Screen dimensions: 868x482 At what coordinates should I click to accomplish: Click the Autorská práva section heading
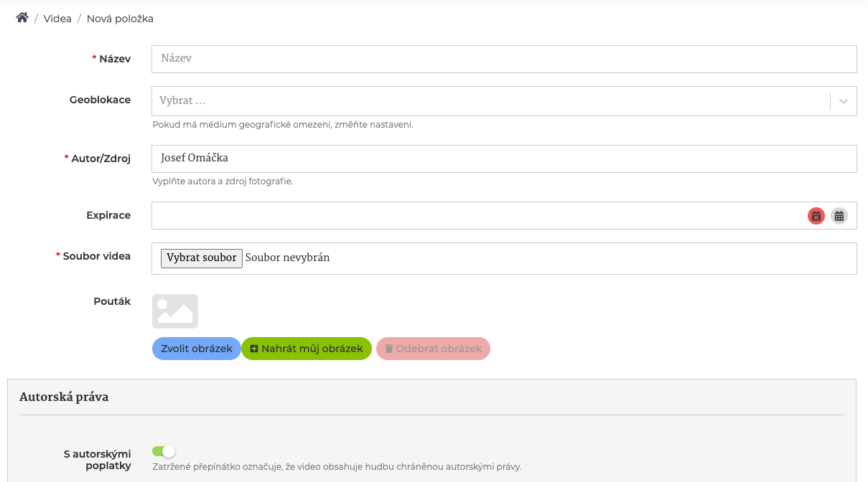coord(64,397)
